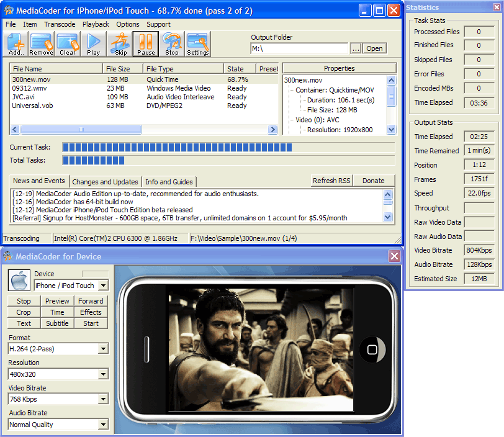The image size is (504, 437).
Task: Click the MediaCoder for Device window icon
Action: (7, 256)
